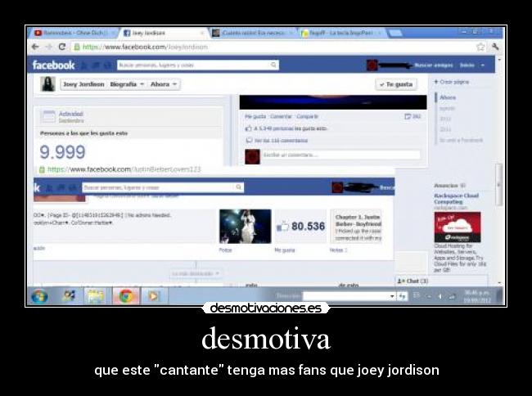This screenshot has width=532, height=396.
Task: Open the second pinned taskbar program
Action: (69, 296)
